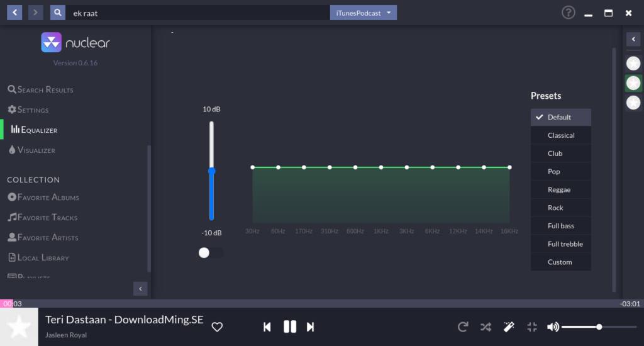Select the Full bass preset
Screen dimensions: 644x346
pos(560,226)
